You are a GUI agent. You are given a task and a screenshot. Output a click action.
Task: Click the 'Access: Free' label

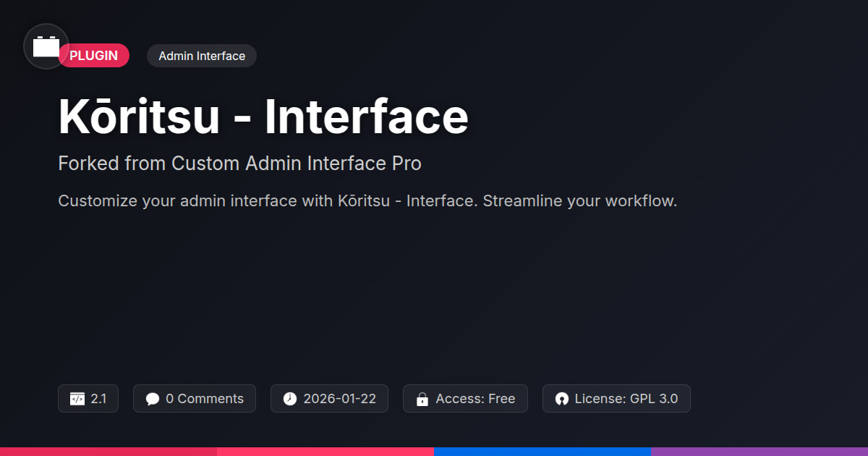(x=475, y=399)
